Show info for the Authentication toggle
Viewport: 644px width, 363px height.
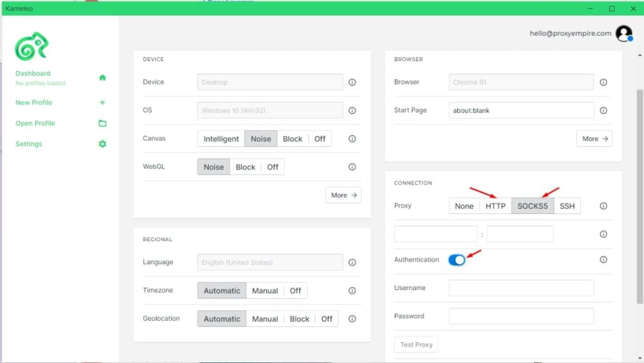pos(603,260)
